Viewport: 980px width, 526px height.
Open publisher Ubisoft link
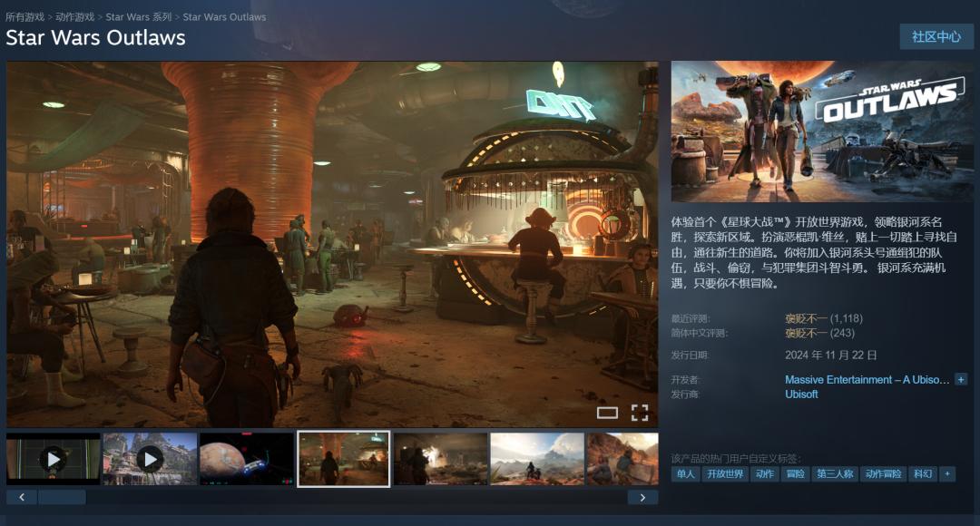pyautogui.click(x=801, y=394)
